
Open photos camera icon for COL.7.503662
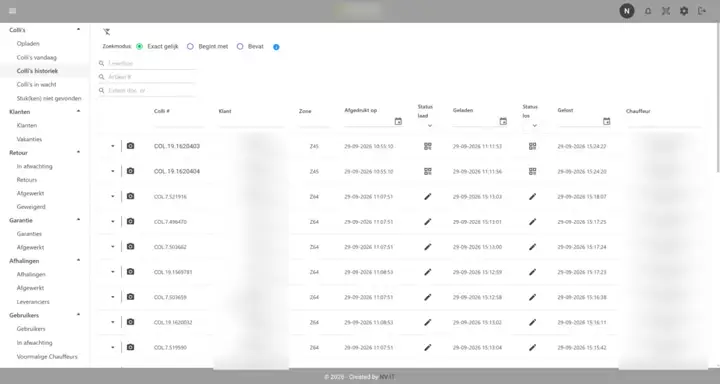pos(130,247)
